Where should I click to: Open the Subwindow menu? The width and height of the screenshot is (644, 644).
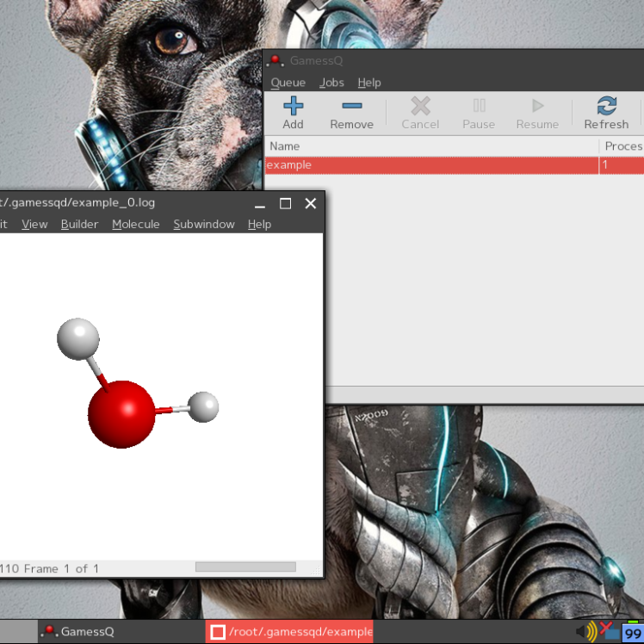tap(204, 224)
